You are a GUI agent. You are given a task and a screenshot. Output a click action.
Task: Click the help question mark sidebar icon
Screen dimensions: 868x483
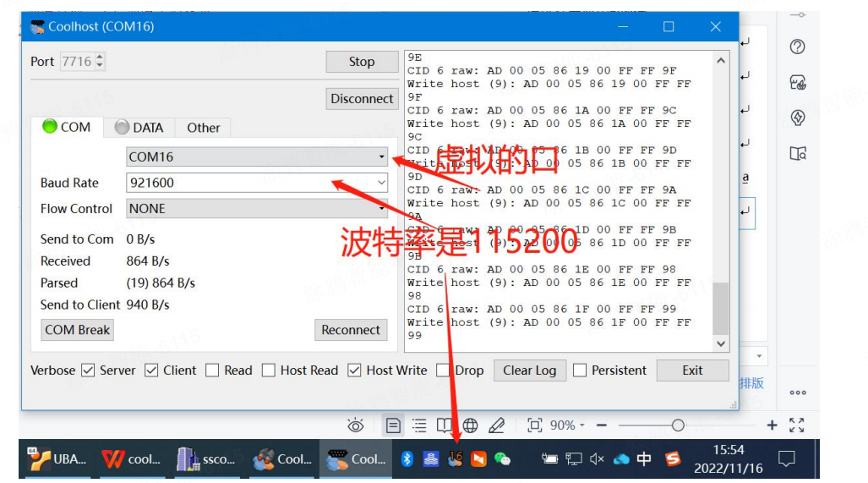click(797, 47)
